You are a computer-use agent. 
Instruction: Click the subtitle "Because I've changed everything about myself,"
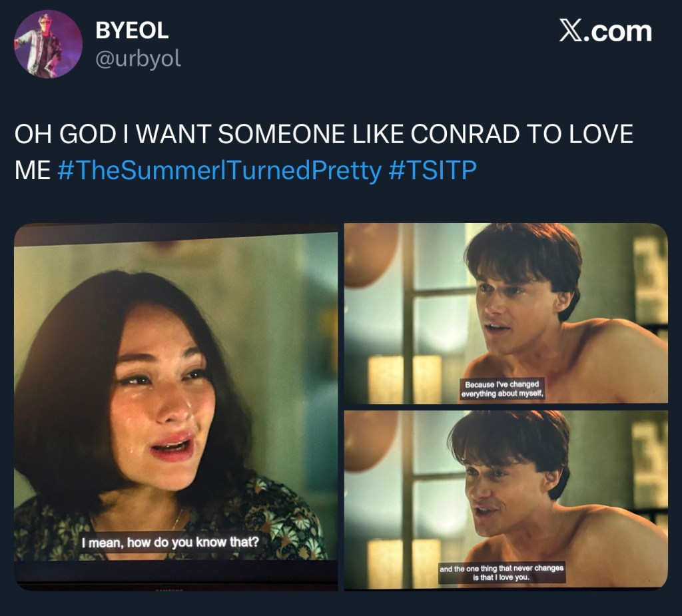[x=504, y=389]
